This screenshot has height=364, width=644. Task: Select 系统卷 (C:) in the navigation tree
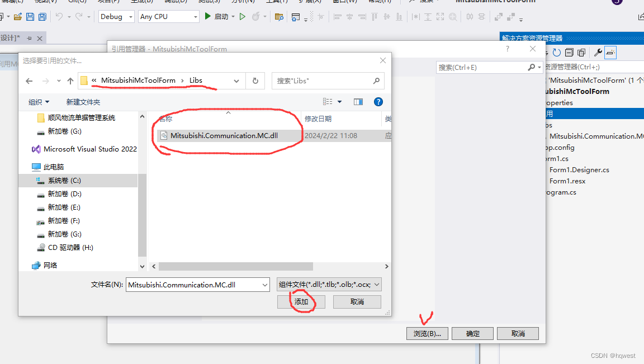78,181
